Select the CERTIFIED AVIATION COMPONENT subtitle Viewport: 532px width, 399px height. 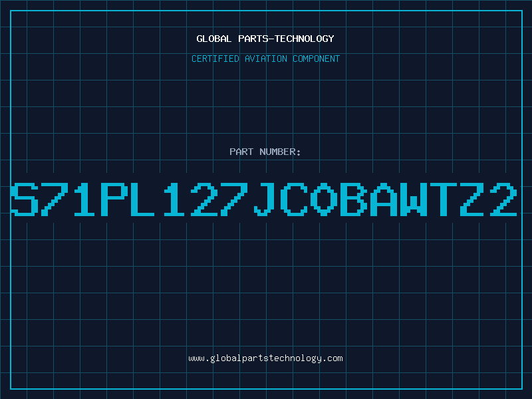[x=265, y=59]
